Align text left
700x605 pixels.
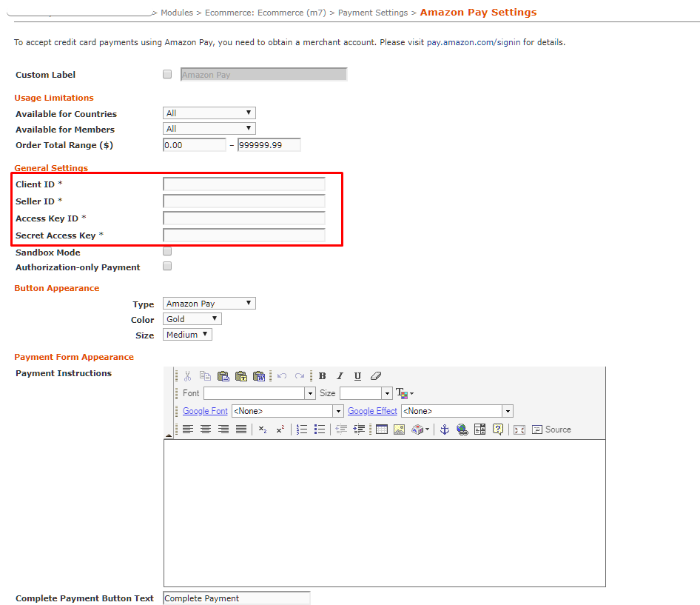coord(188,429)
